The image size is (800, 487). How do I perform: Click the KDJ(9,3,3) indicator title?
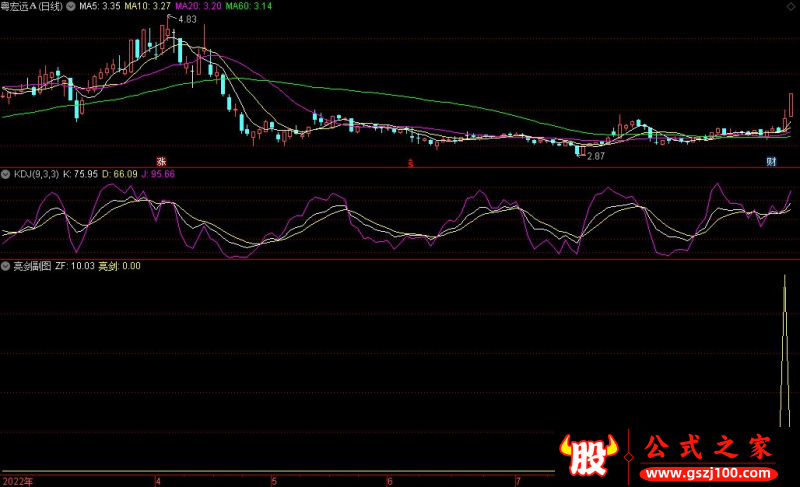click(36, 174)
